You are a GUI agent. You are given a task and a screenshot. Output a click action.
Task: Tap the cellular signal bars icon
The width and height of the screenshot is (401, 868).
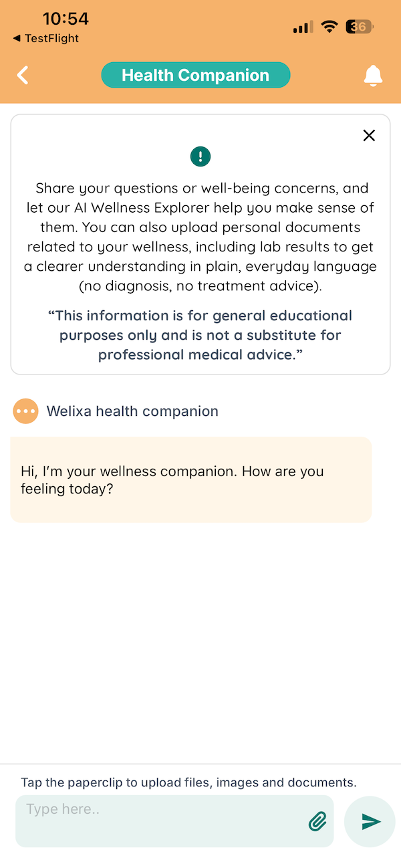tap(303, 27)
